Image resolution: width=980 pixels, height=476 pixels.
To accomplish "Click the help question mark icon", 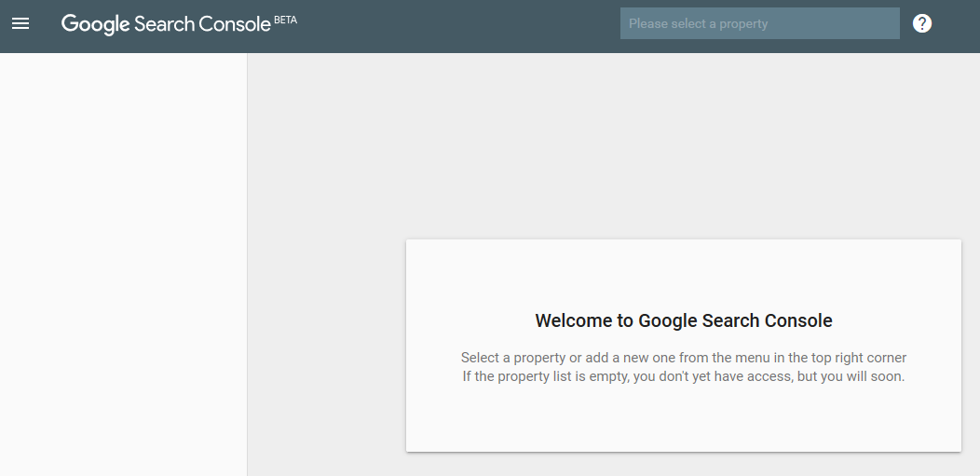I will [x=922, y=23].
